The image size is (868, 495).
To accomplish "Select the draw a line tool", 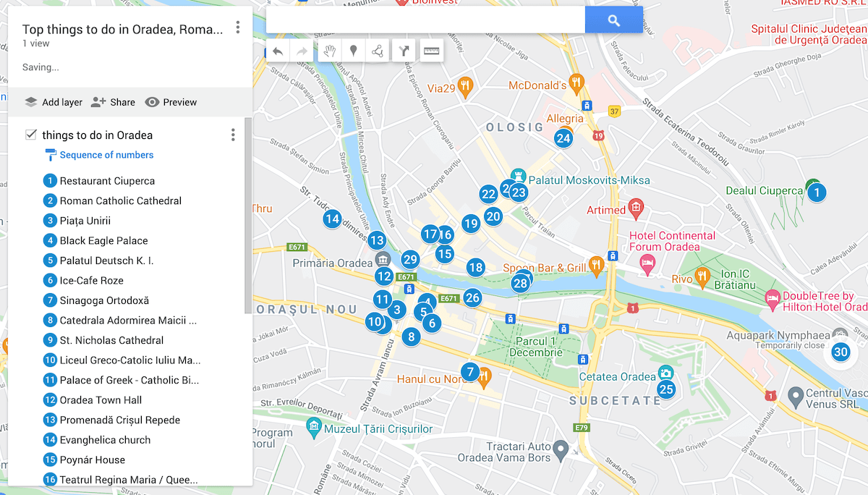I will coord(378,50).
